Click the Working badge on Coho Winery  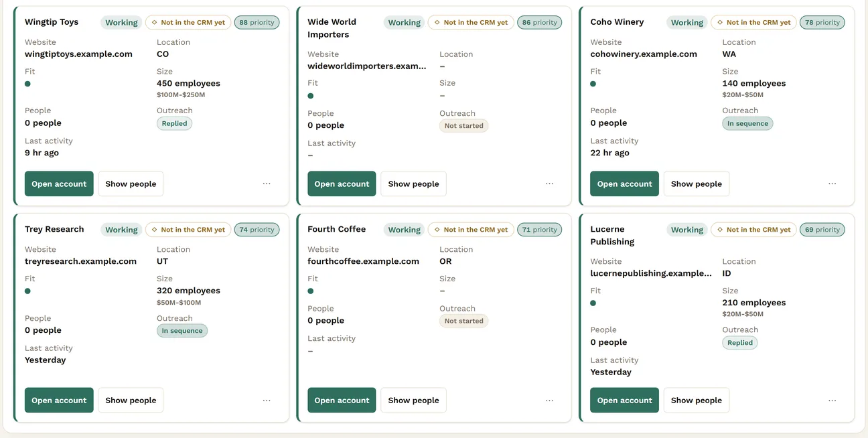[687, 22]
